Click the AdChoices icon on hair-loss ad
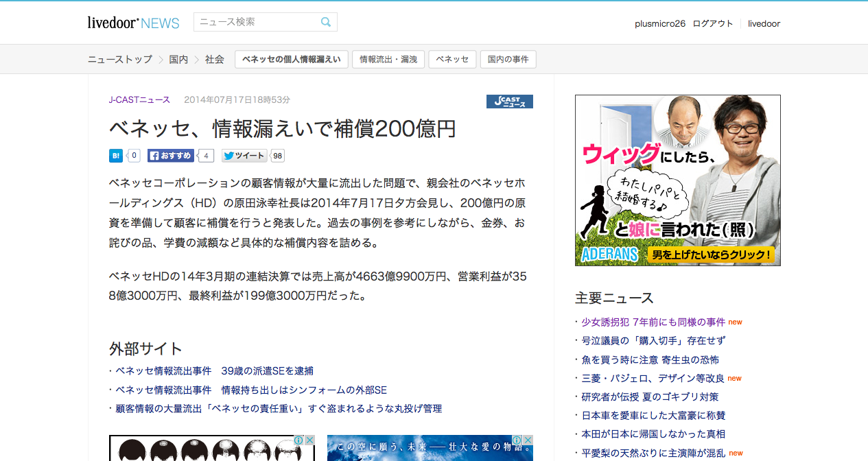 click(x=298, y=440)
